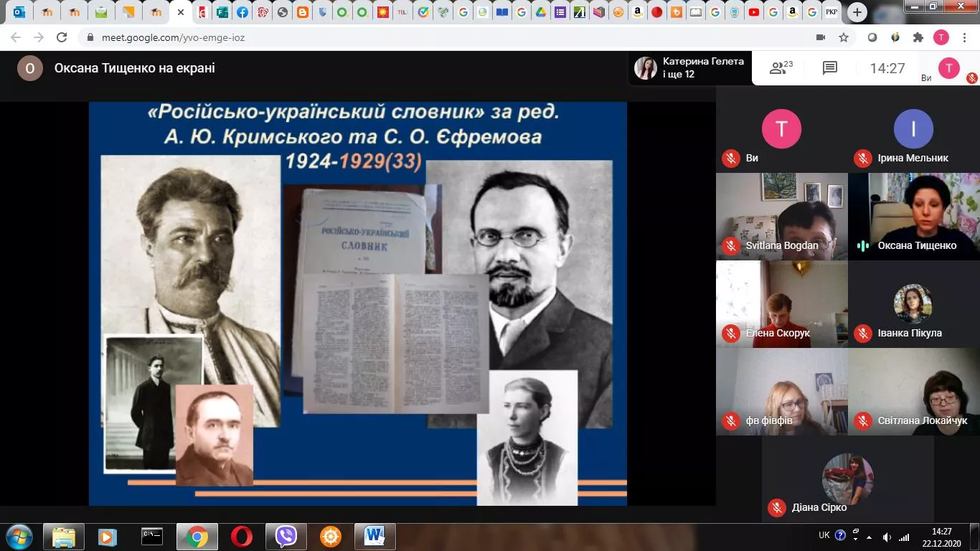Click the search magnifier icon in the toolbar

872,37
